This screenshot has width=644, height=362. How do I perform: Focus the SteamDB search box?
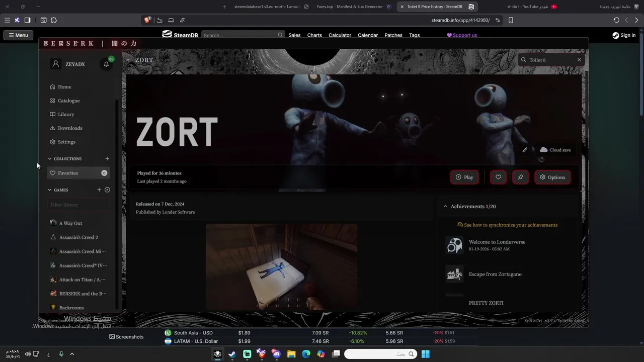243,35
